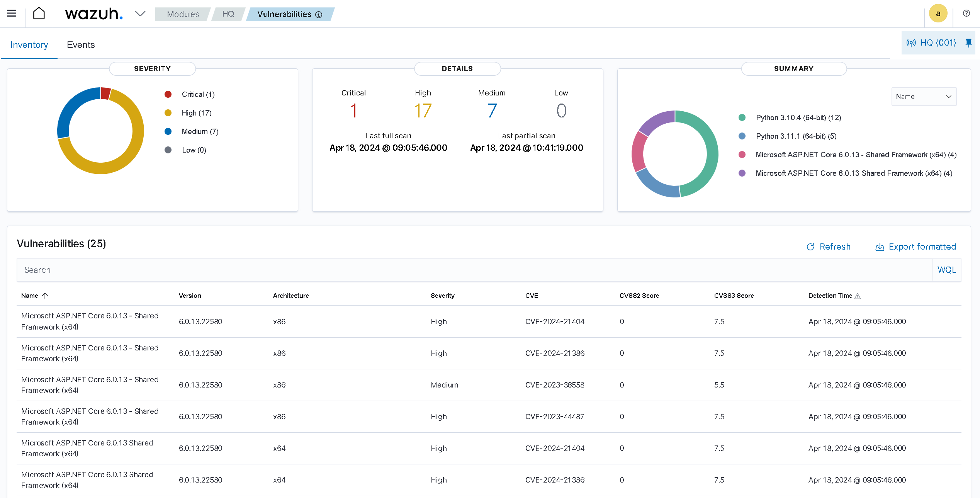The height and width of the screenshot is (498, 980).
Task: Focus the vulnerabilities Search field
Action: pyautogui.click(x=475, y=270)
